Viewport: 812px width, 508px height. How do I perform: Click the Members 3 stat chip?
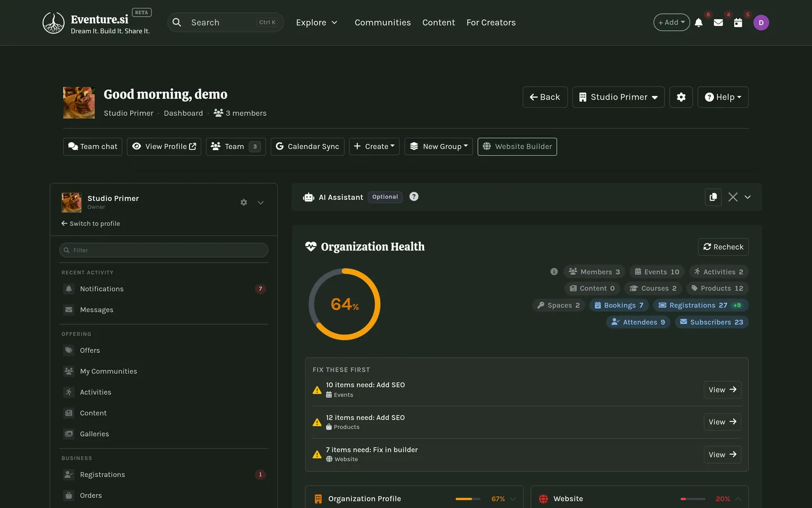tap(594, 272)
